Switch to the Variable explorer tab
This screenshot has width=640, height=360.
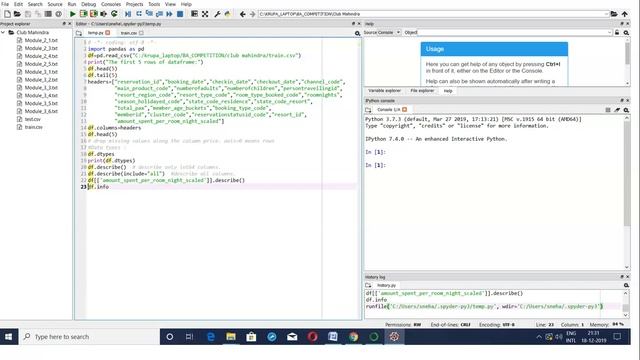tap(384, 91)
